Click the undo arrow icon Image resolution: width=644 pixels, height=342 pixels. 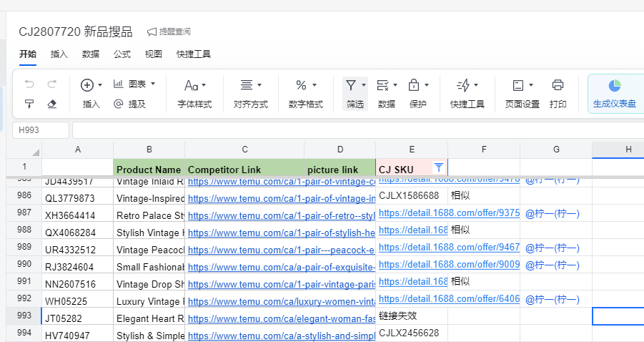pos(29,84)
